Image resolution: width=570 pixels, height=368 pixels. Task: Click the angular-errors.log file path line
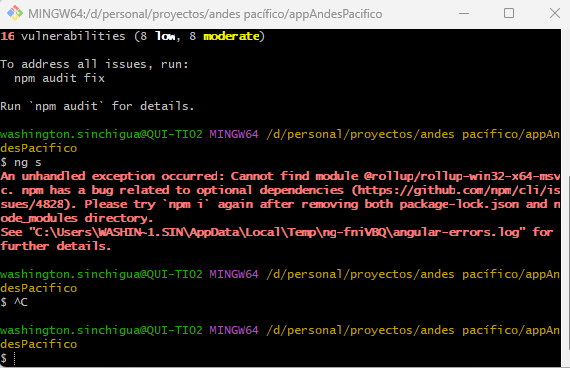pos(277,232)
